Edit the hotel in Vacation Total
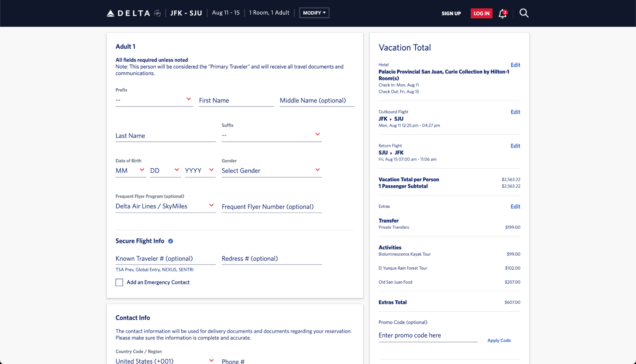The width and height of the screenshot is (636, 364). point(515,65)
